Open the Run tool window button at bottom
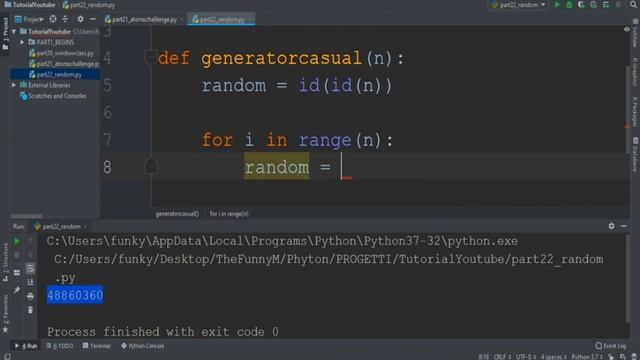The height and width of the screenshot is (360, 640). point(26,346)
